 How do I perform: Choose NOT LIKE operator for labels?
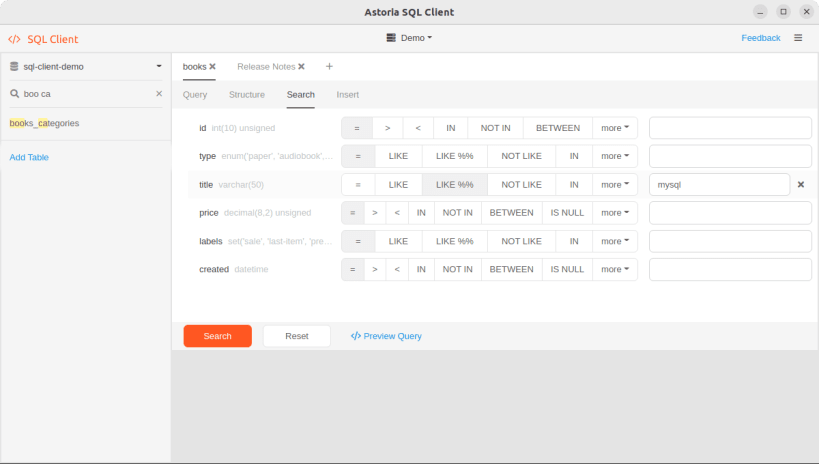tap(521, 241)
